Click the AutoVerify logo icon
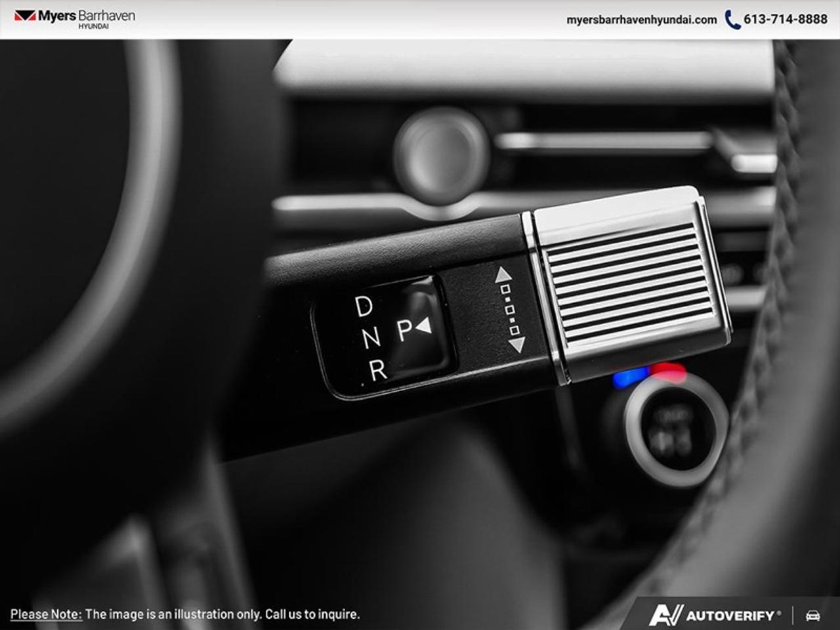Screen dimensions: 840x630 (x=666, y=614)
